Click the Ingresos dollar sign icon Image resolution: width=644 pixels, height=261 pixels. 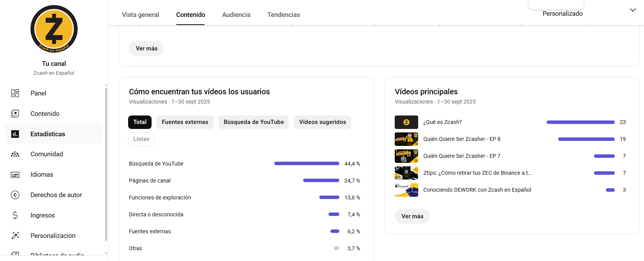point(15,215)
